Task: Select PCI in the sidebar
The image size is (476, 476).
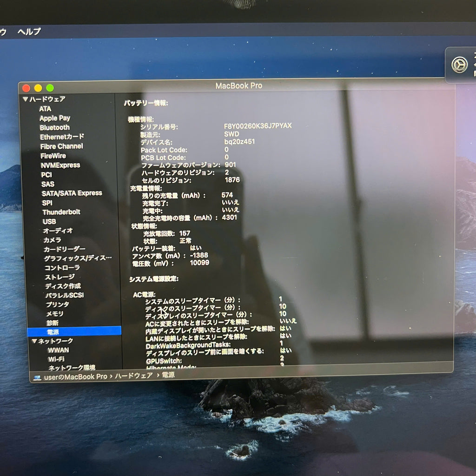Action: (x=46, y=175)
